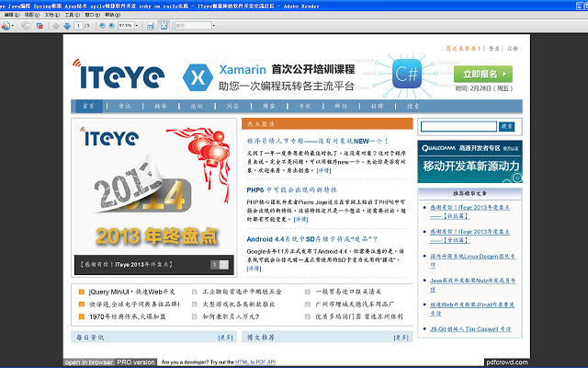
Task: Click the blue 搜索 button beside the search box
Action: (x=506, y=127)
